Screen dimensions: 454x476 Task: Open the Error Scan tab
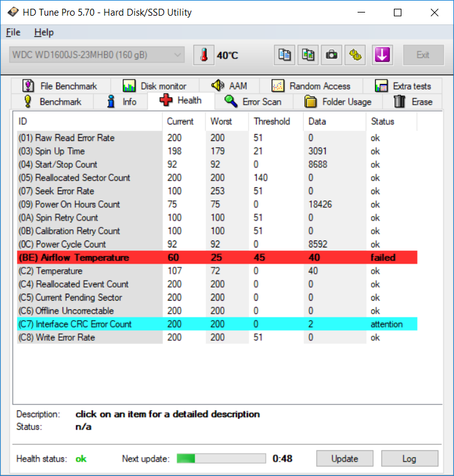click(254, 101)
